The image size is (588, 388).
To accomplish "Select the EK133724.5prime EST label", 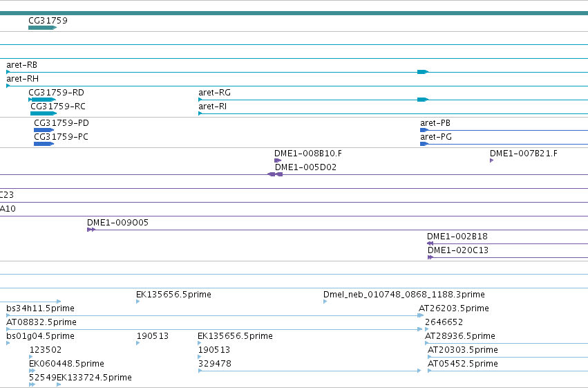I will (94, 378).
